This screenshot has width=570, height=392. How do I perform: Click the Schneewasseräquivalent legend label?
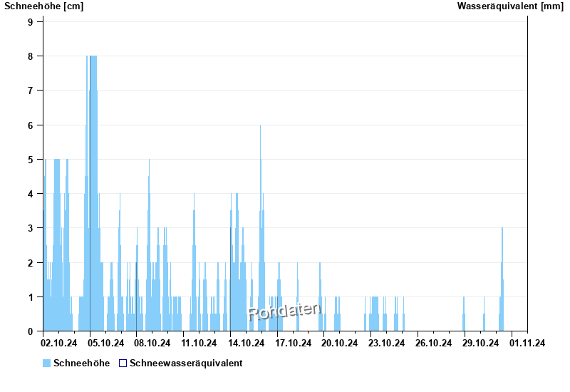coord(186,363)
